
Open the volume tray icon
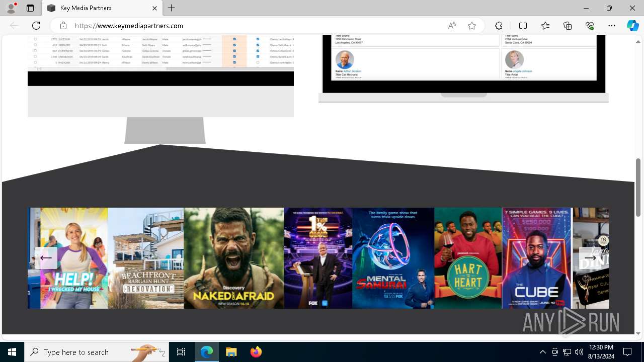coord(579,352)
